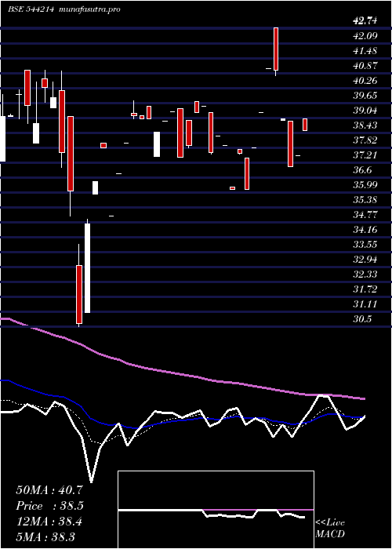This screenshot has width=392, height=549.
Task: Click the munafasutra.pro site label
Action: point(90,9)
